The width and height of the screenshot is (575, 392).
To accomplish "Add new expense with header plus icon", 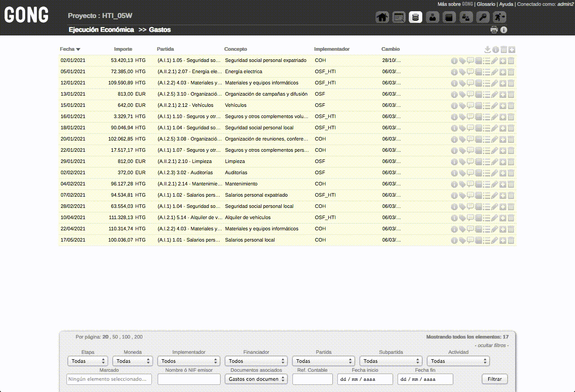I will coord(512,49).
